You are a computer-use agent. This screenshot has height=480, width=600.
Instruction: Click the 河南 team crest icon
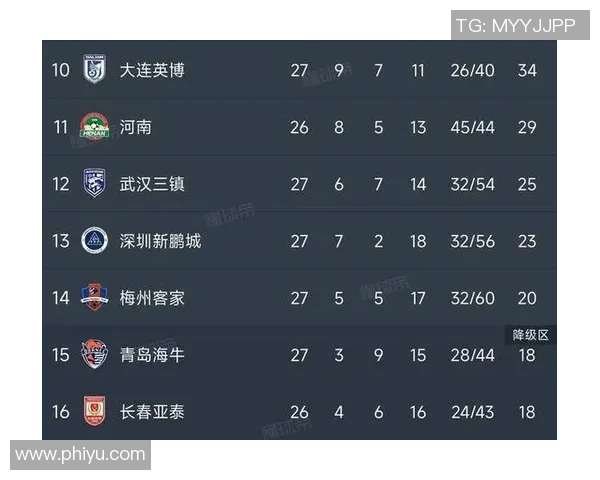coord(95,127)
